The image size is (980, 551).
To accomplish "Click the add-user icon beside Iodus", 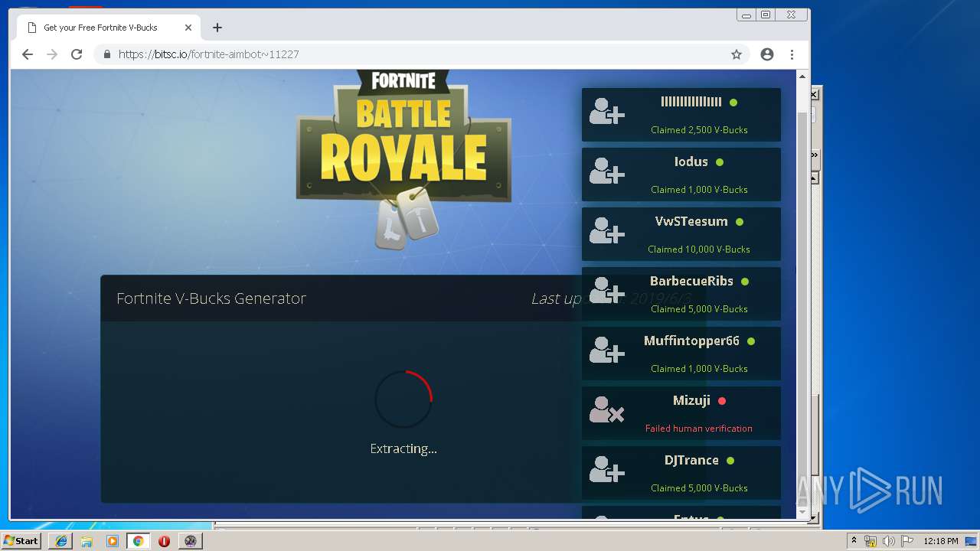I will click(x=607, y=171).
